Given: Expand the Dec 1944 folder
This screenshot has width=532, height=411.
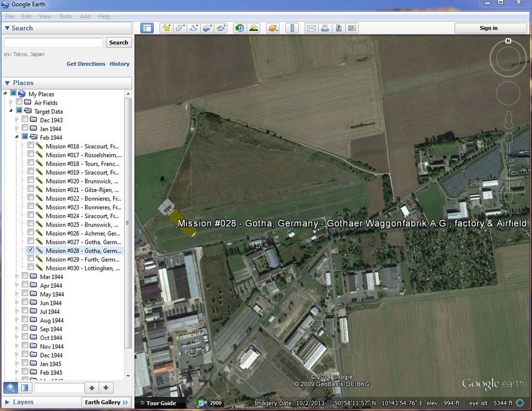Looking at the screenshot, I should pyautogui.click(x=17, y=355).
